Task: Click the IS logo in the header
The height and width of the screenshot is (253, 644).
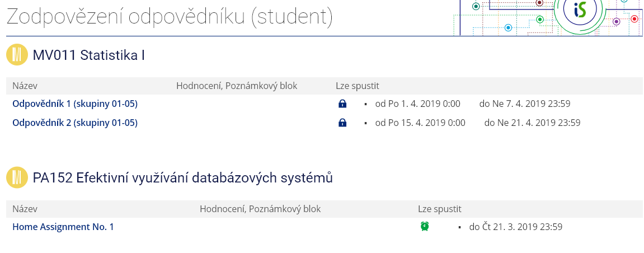Action: click(x=579, y=11)
